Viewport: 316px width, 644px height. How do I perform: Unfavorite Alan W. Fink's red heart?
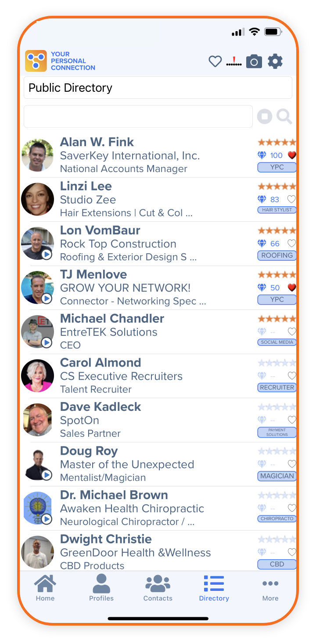(x=292, y=155)
